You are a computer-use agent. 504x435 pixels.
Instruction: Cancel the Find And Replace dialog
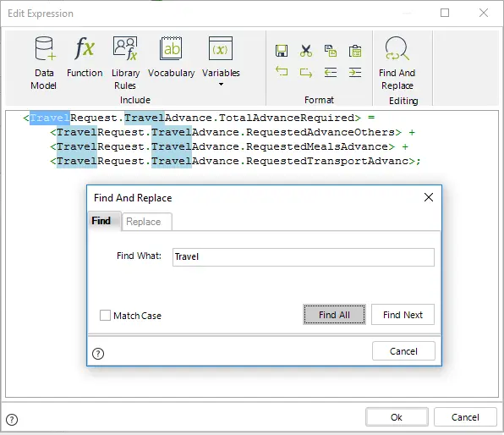point(403,351)
